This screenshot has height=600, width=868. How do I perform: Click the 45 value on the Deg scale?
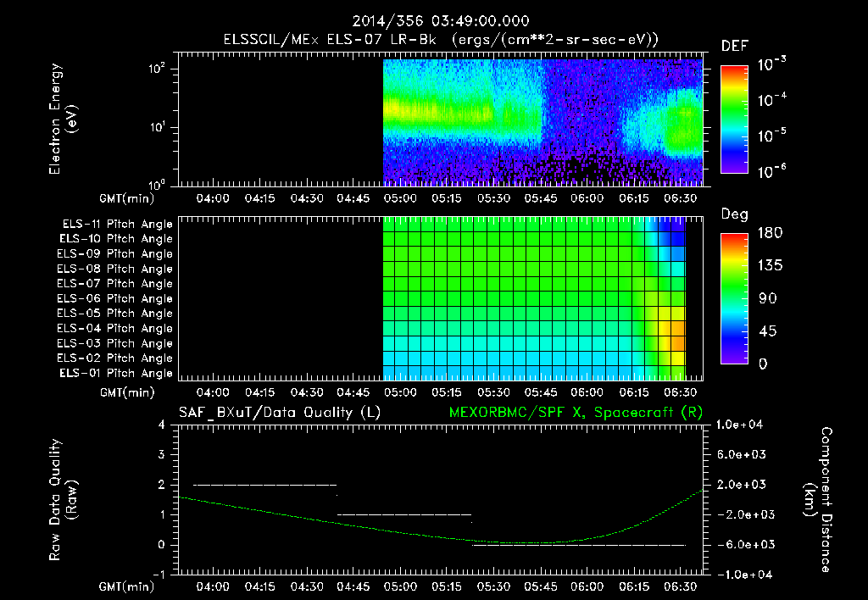pyautogui.click(x=768, y=331)
